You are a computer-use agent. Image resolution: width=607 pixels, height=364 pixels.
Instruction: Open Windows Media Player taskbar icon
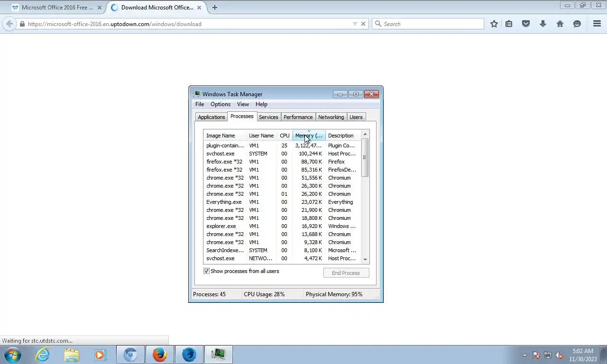[101, 355]
